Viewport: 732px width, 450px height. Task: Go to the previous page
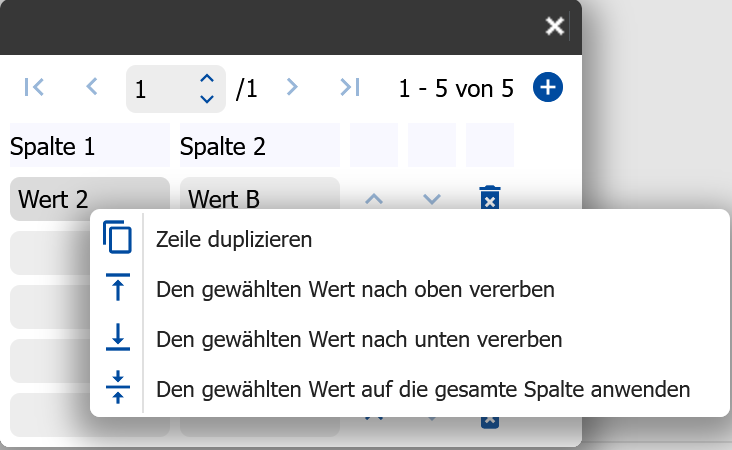click(x=92, y=88)
